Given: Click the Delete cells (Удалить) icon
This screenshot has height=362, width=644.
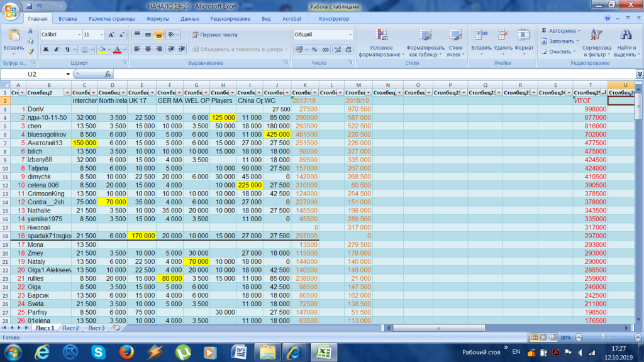Looking at the screenshot, I should 502,35.
